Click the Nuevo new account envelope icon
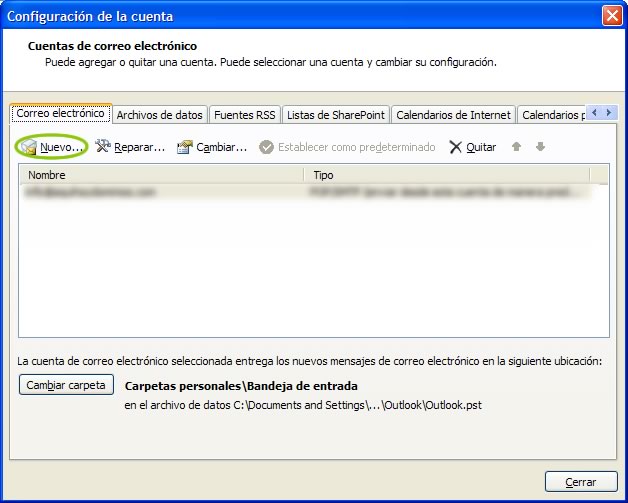This screenshot has height=503, width=628. coord(29,147)
